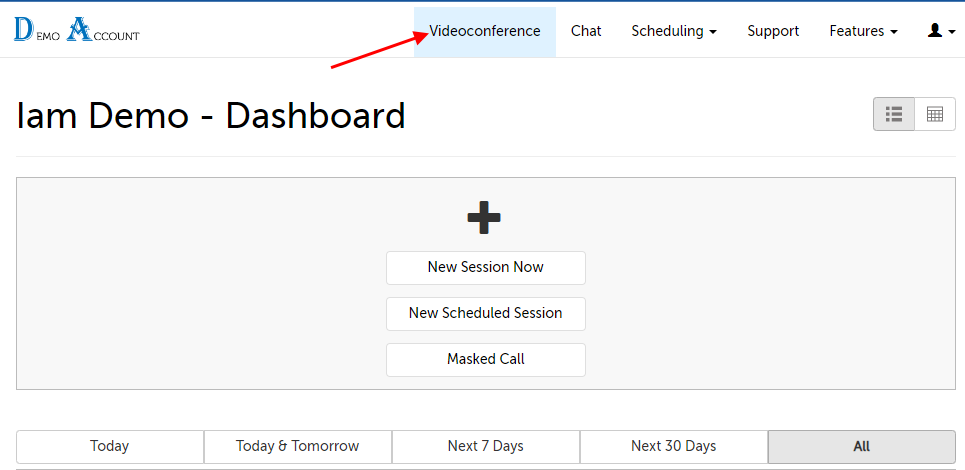Open the Videoconference page
The image size is (965, 470).
(485, 31)
